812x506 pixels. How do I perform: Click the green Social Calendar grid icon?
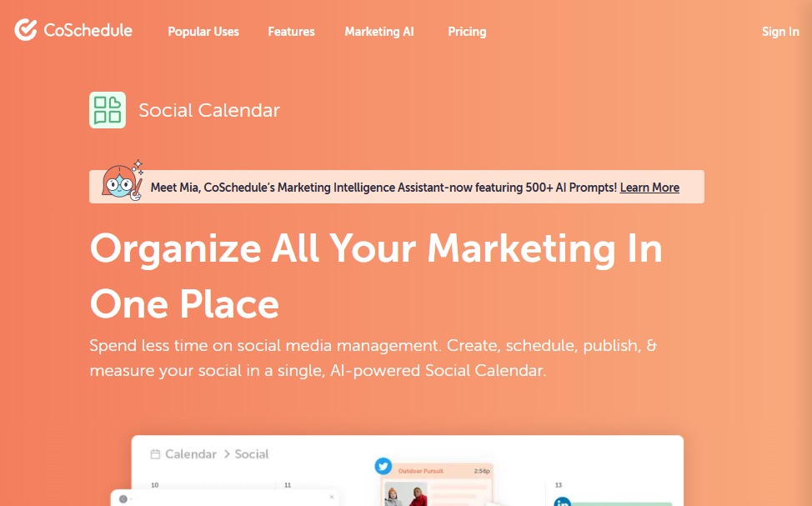(108, 109)
